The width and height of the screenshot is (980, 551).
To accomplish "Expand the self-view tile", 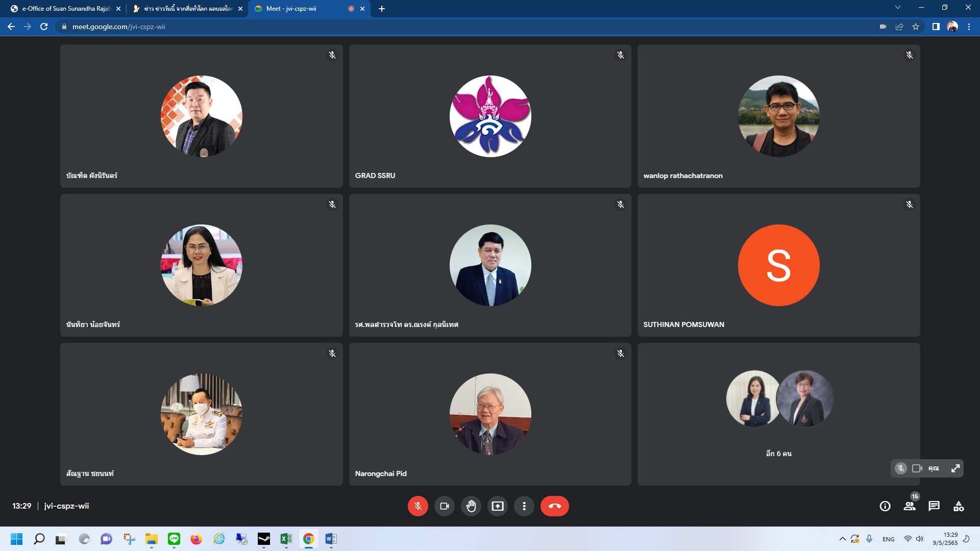I will point(955,468).
